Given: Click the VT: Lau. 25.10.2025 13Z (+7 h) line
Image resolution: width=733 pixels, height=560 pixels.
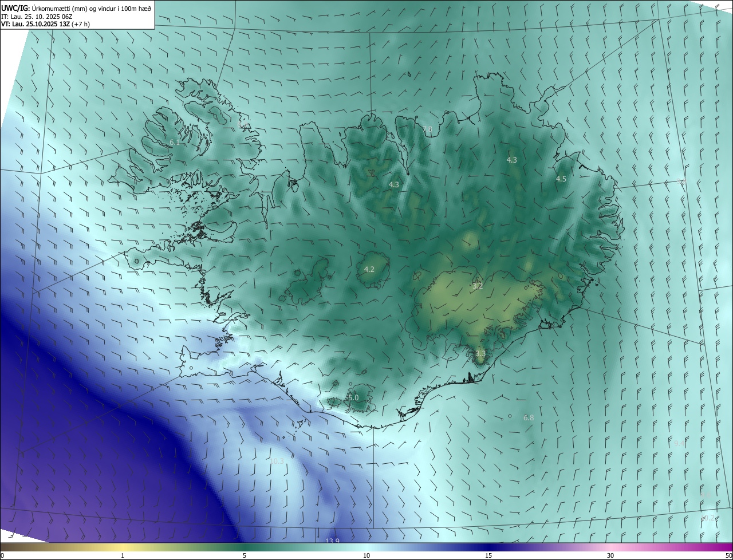Looking at the screenshot, I should pyautogui.click(x=45, y=24).
